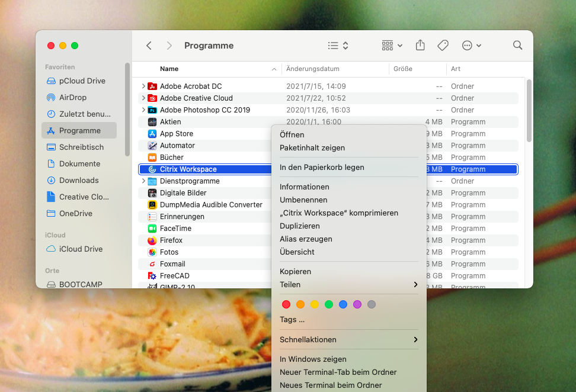Viewport: 576px width, 392px height.
Task: Open the Schnellaktionen submenu
Action: [x=349, y=339]
